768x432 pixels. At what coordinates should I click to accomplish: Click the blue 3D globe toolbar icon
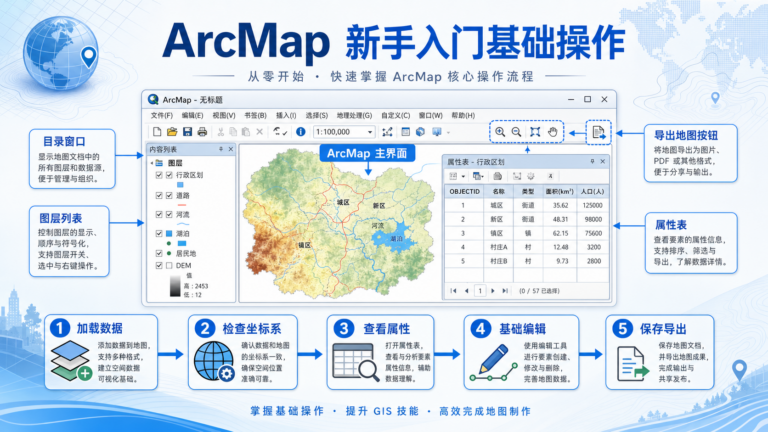coord(420,132)
